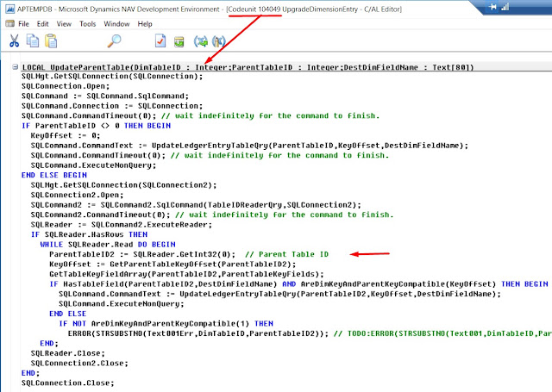Click the 'SQLReader.Close;' line

[68, 353]
